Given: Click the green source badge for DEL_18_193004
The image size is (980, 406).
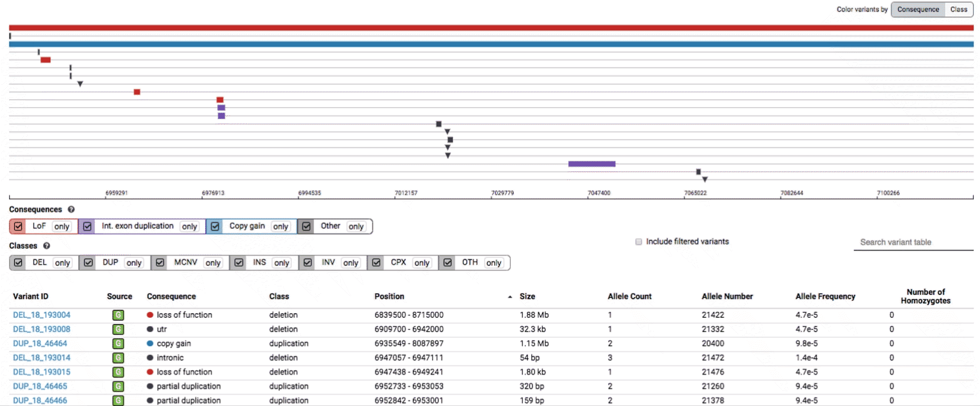Looking at the screenshot, I should 118,315.
